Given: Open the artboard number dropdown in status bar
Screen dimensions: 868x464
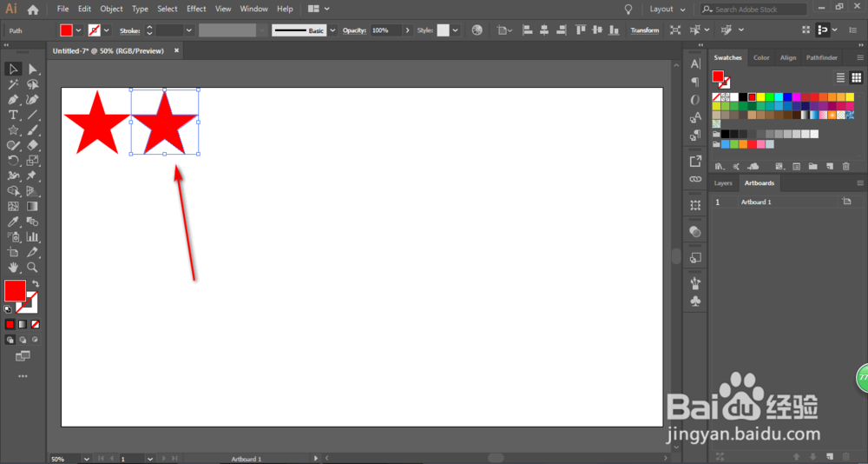Looking at the screenshot, I should tap(150, 459).
